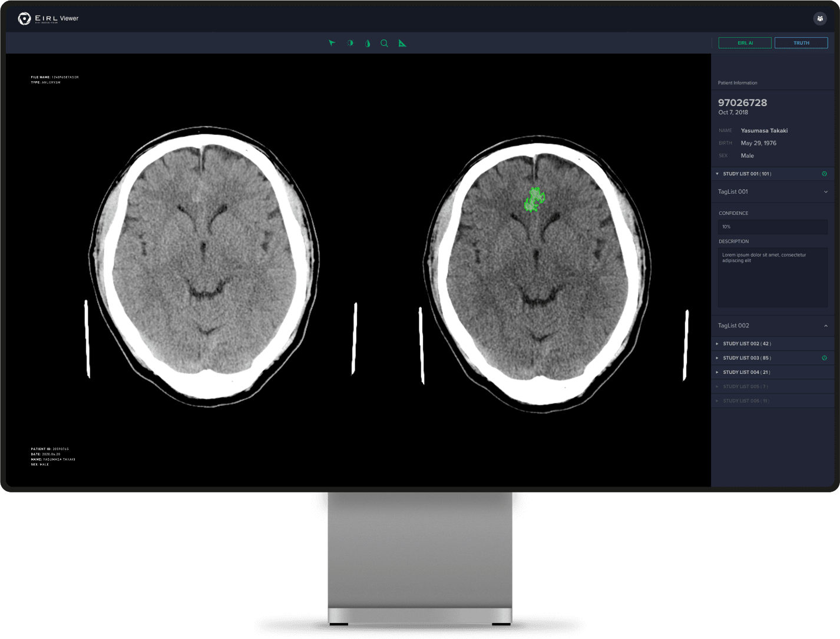The height and width of the screenshot is (639, 840).
Task: Collapse the STUDY LIST 001 section
Action: pos(717,174)
